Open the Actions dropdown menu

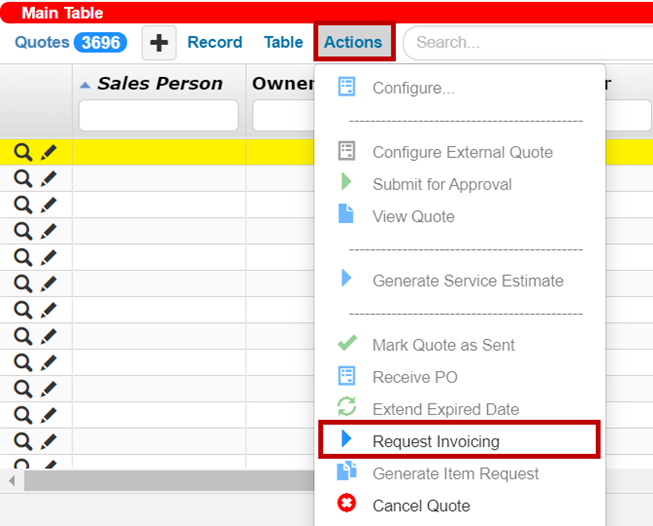pos(353,42)
